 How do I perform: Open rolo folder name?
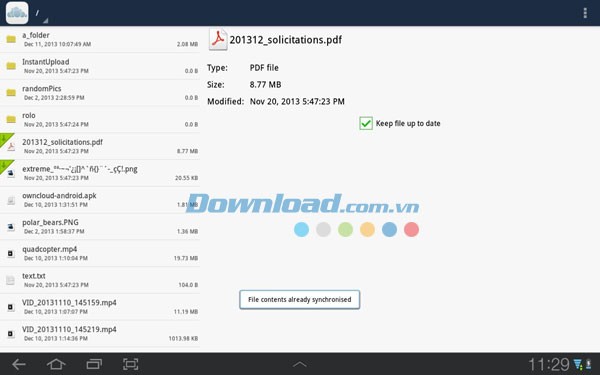click(29, 116)
